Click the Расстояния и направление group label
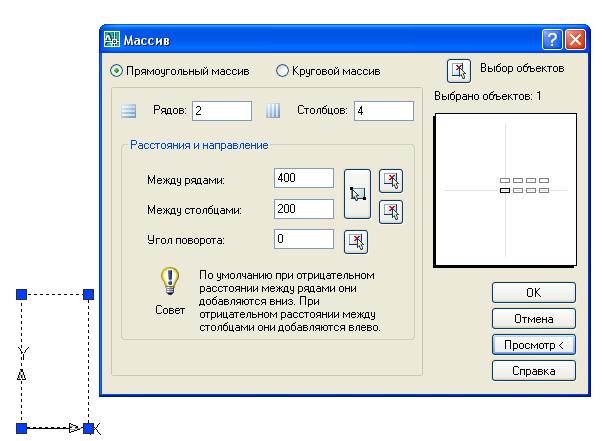 (x=199, y=145)
